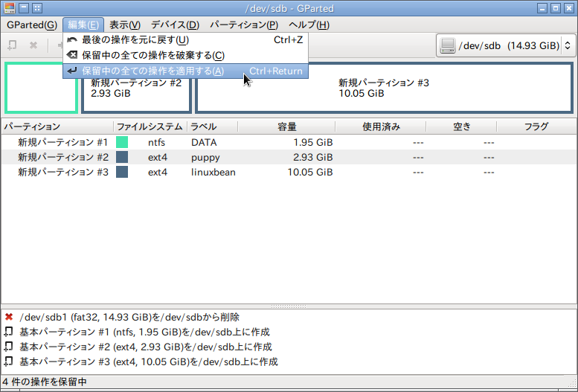Click the 2.93 GiB size cell in the table
Viewport: 578px width, 392px height.
point(313,157)
